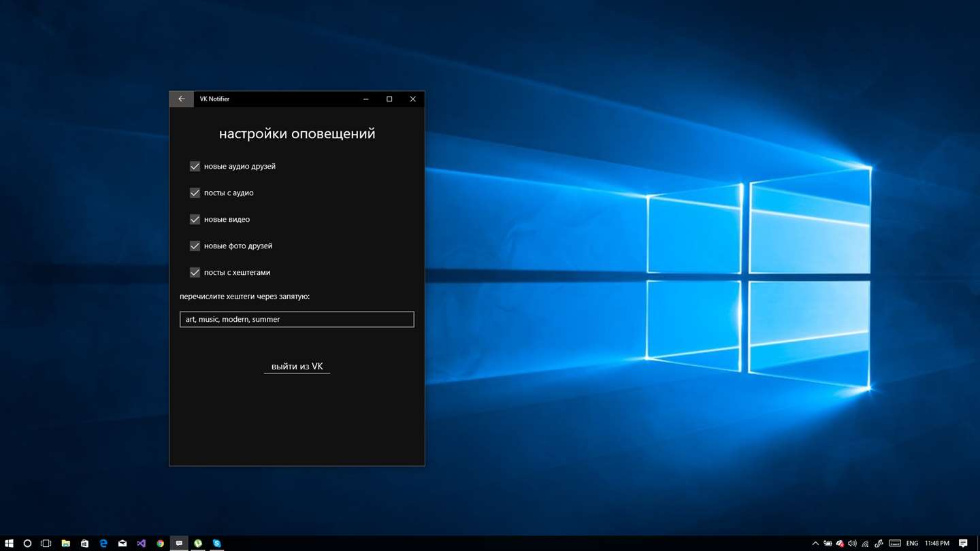This screenshot has height=551, width=980.
Task: Open the Action Center notifications icon
Action: click(x=963, y=544)
